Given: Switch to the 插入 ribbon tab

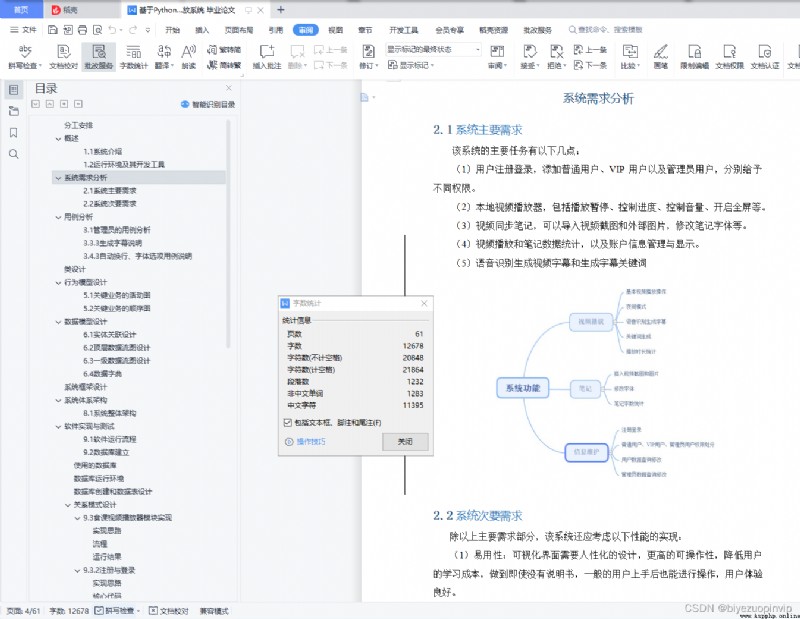Looking at the screenshot, I should click(202, 30).
